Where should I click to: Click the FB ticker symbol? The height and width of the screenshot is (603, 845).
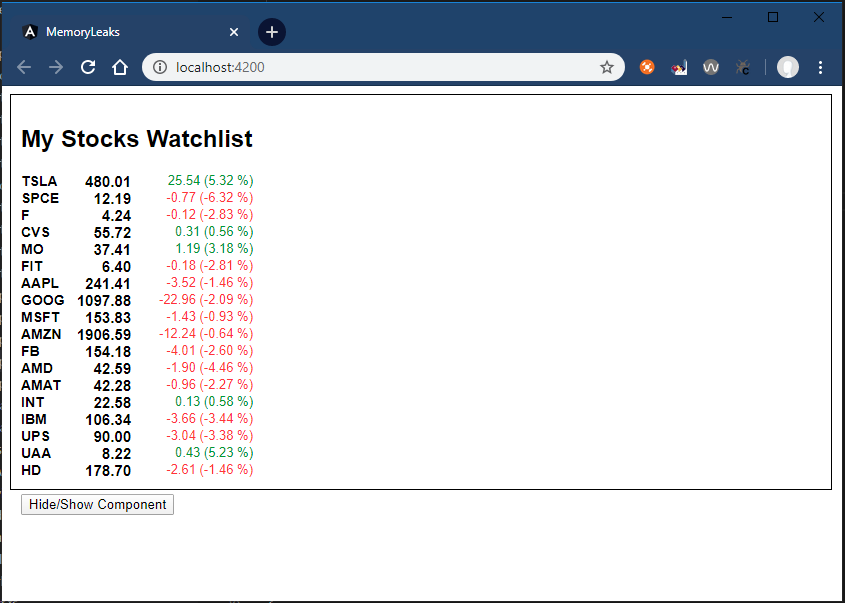[30, 351]
